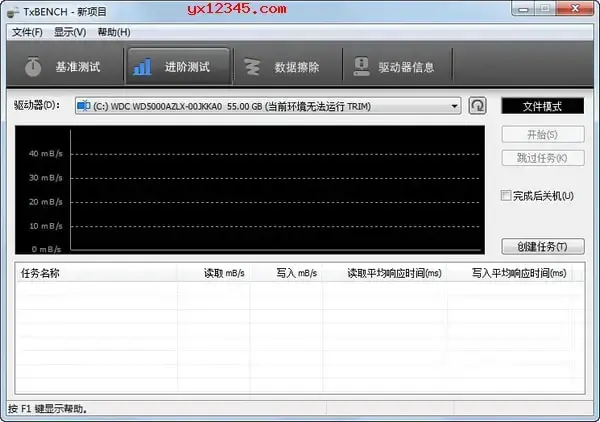The height and width of the screenshot is (422, 600).
Task: Sort by the 写入 mB/s column header
Action: pyautogui.click(x=286, y=273)
